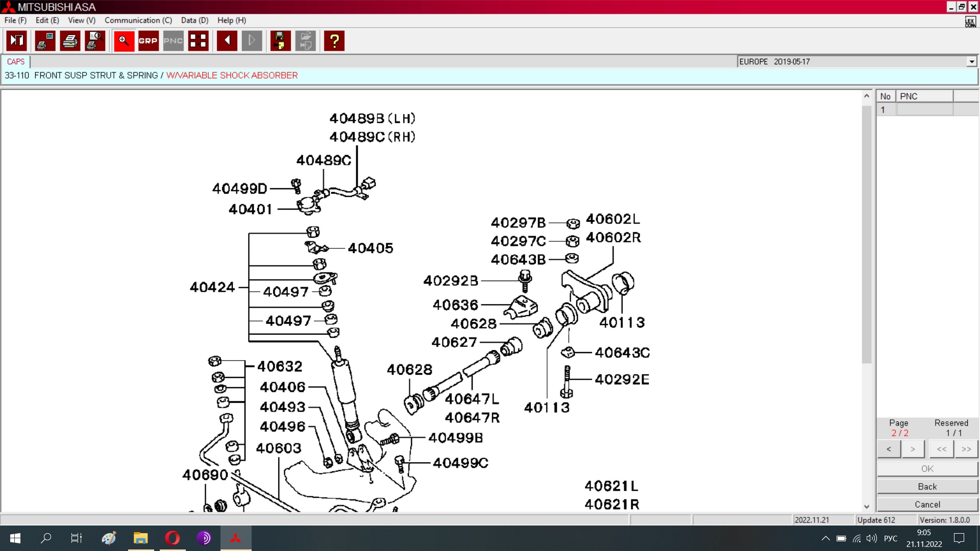Image resolution: width=980 pixels, height=551 pixels.
Task: Open the yellow question mark help
Action: pyautogui.click(x=334, y=41)
